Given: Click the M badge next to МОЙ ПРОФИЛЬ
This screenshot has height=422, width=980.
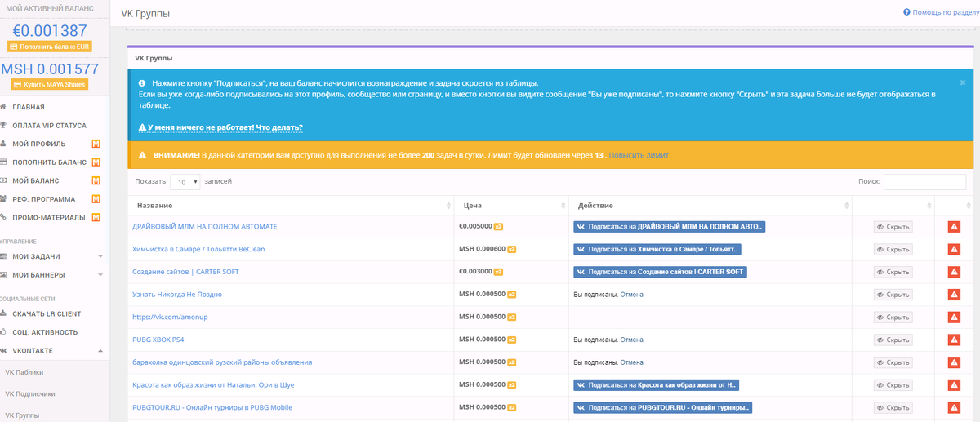Looking at the screenshot, I should pyautogui.click(x=96, y=144).
